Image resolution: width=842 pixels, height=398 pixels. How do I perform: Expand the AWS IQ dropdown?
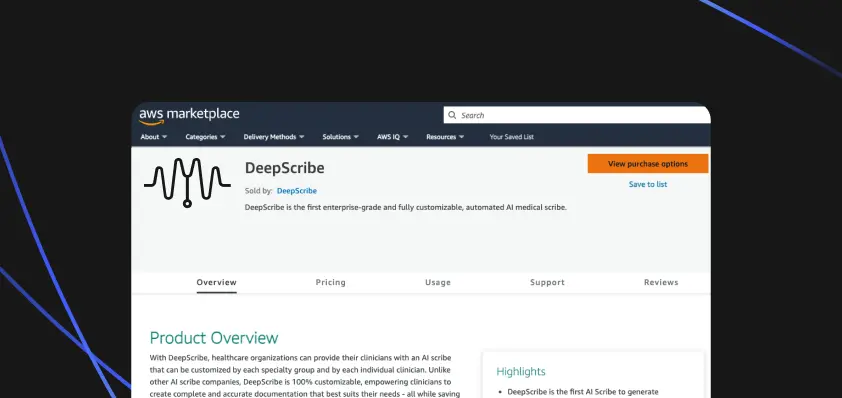point(393,137)
